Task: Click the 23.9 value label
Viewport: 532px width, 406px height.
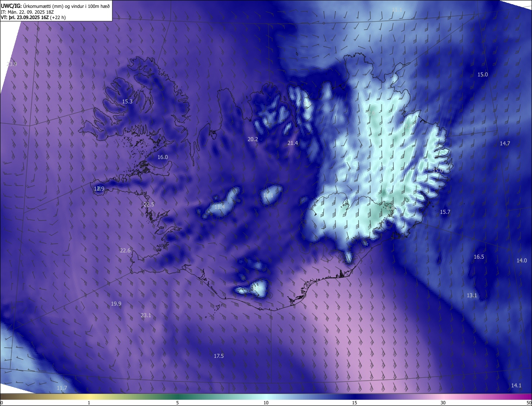Action: (x=12, y=64)
